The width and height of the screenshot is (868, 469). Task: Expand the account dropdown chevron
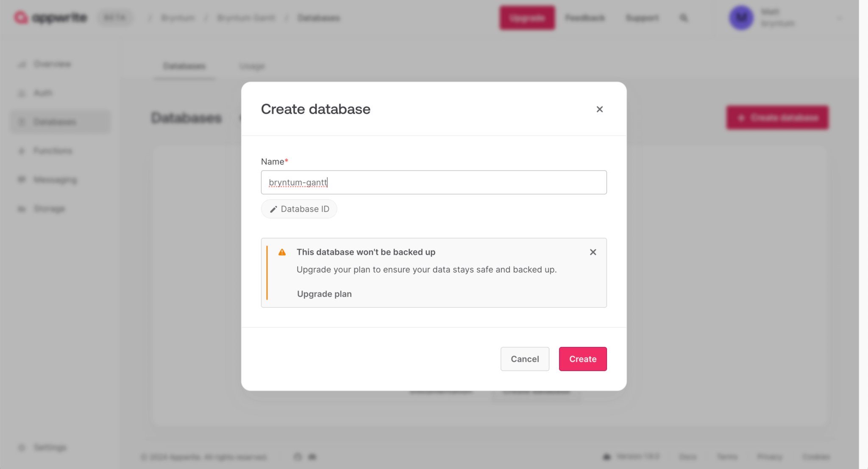pyautogui.click(x=840, y=18)
